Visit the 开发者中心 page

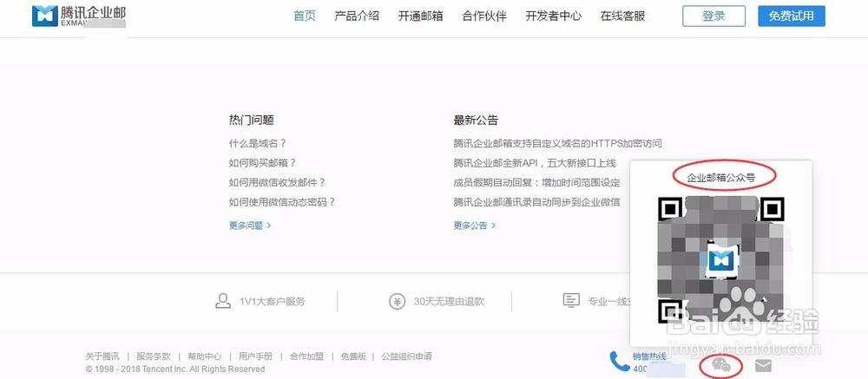pyautogui.click(x=554, y=16)
